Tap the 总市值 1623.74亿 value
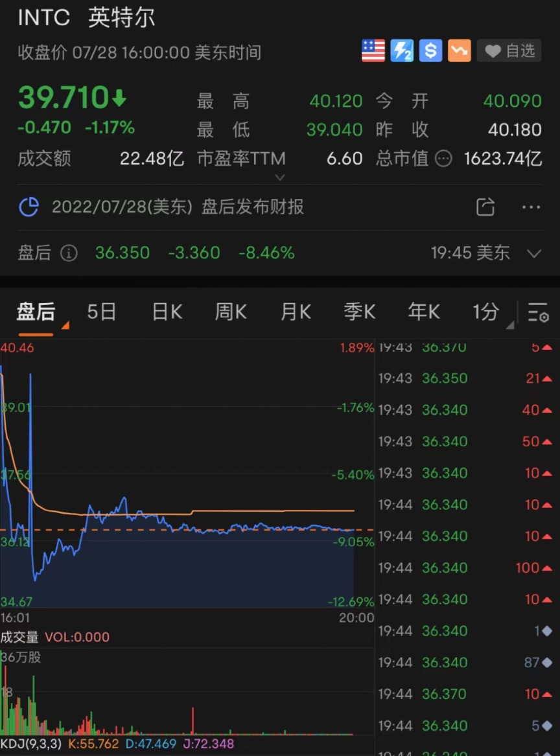560x756 pixels. [x=503, y=159]
